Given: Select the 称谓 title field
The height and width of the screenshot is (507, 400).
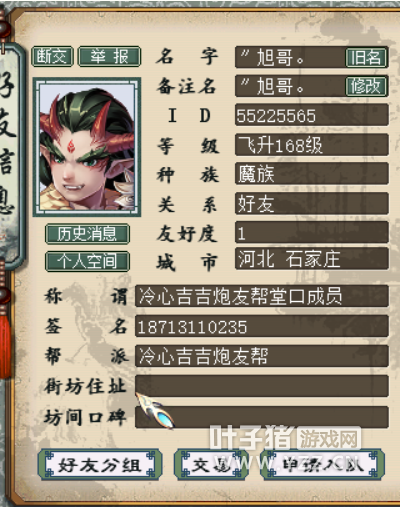Looking at the screenshot, I should (262, 296).
